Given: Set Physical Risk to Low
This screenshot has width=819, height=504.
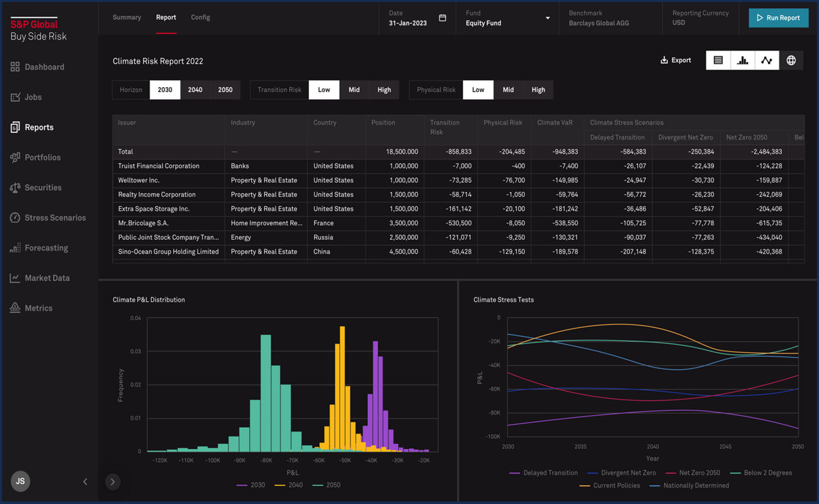Looking at the screenshot, I should tap(478, 90).
